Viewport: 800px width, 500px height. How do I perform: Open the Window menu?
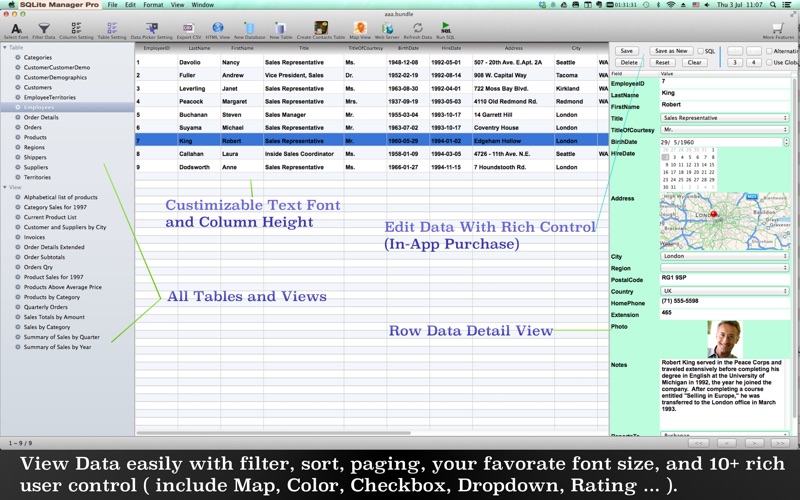(203, 5)
